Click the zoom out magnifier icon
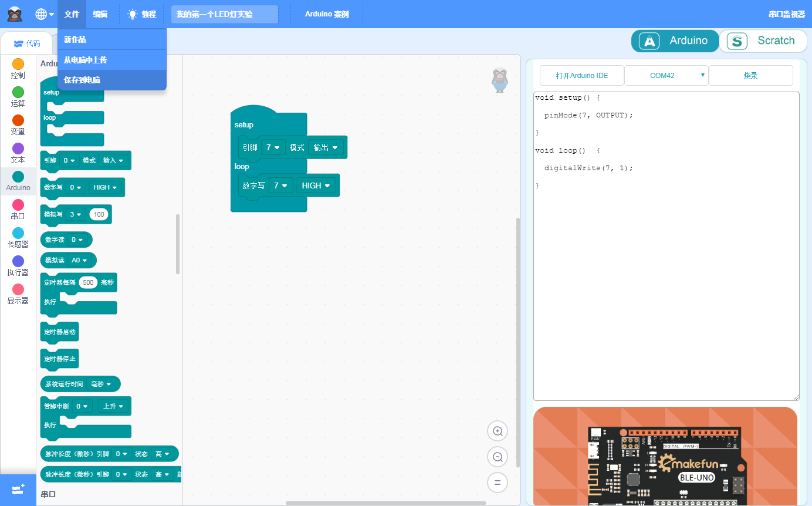This screenshot has width=812, height=506. coord(498,457)
